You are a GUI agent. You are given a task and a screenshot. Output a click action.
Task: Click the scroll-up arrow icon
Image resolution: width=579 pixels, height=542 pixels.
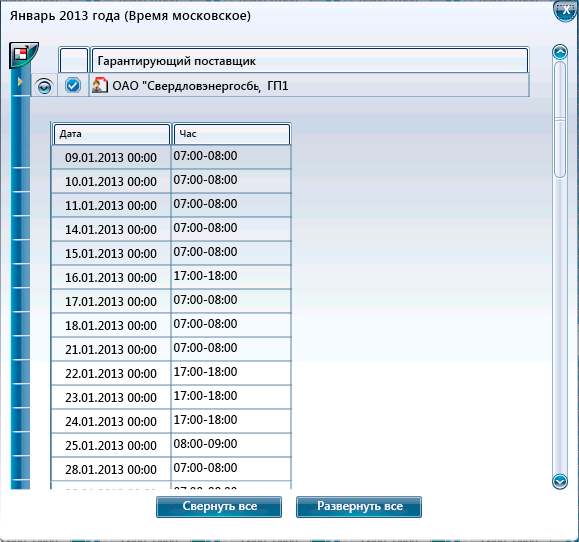coord(560,52)
